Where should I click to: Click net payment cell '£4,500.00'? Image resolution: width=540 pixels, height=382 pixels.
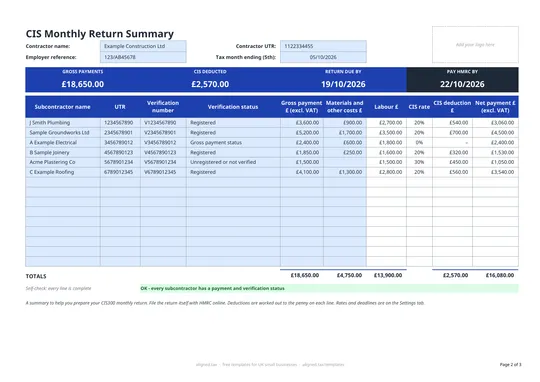pyautogui.click(x=495, y=133)
